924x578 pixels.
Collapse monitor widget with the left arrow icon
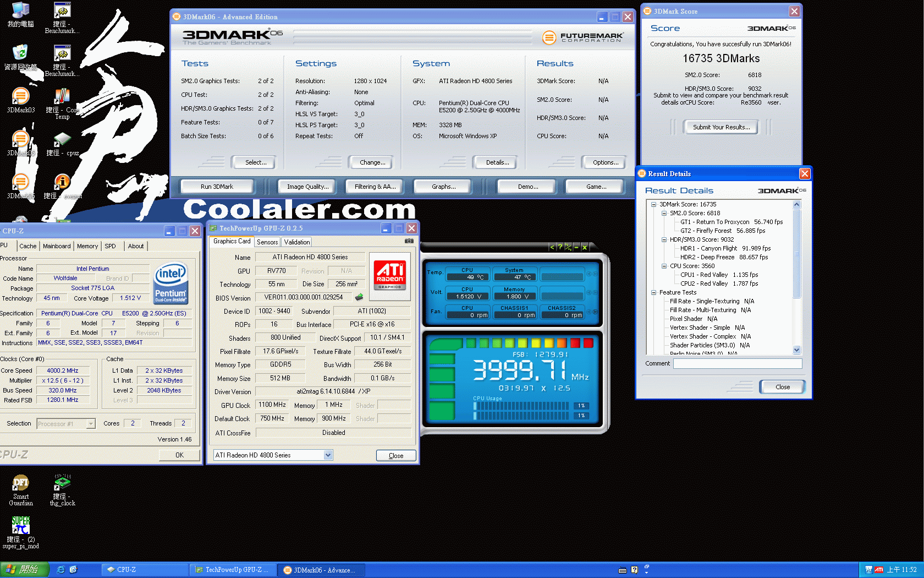tap(552, 247)
